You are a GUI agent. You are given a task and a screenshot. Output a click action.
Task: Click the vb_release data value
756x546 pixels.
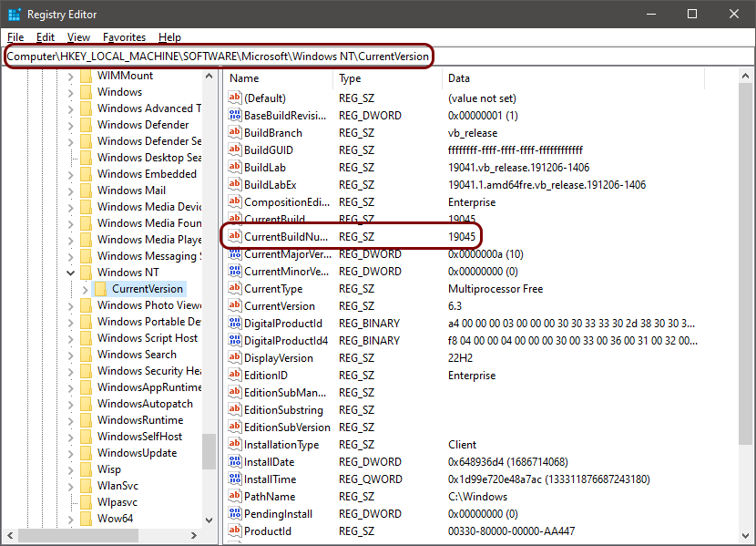coord(473,133)
